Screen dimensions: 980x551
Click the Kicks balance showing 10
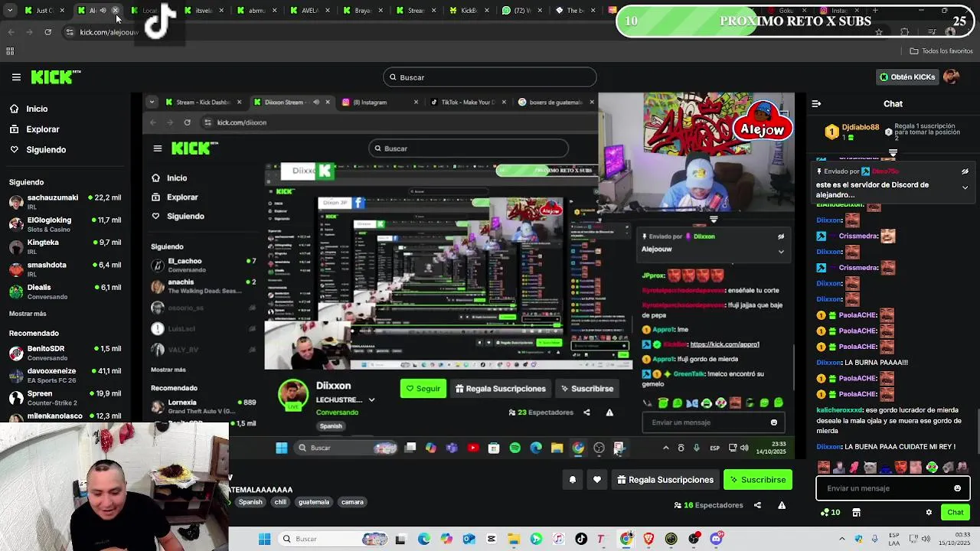(831, 513)
